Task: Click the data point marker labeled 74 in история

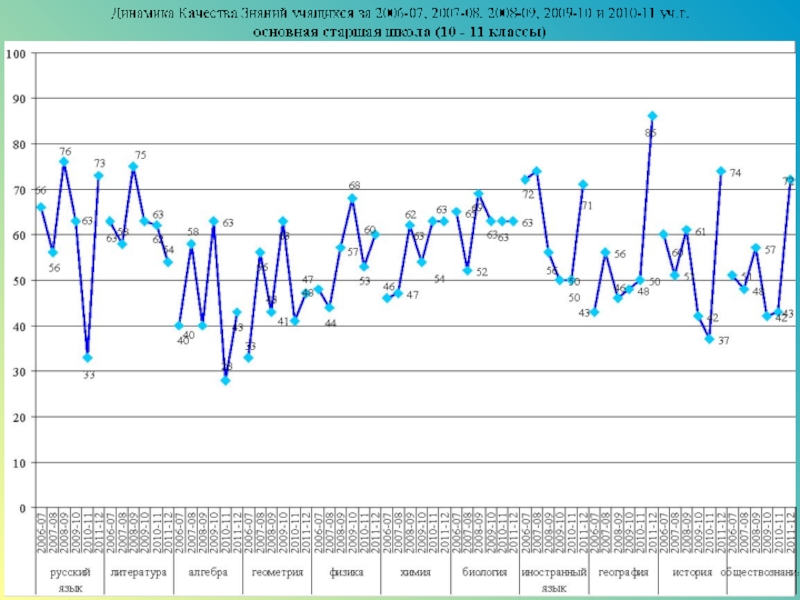Action: pos(721,171)
